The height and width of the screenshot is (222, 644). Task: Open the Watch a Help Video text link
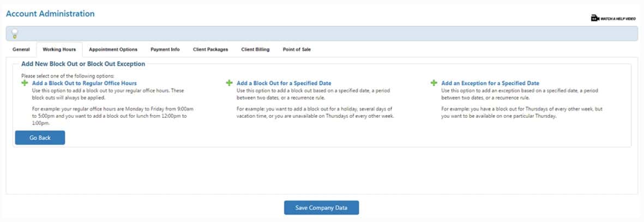618,19
